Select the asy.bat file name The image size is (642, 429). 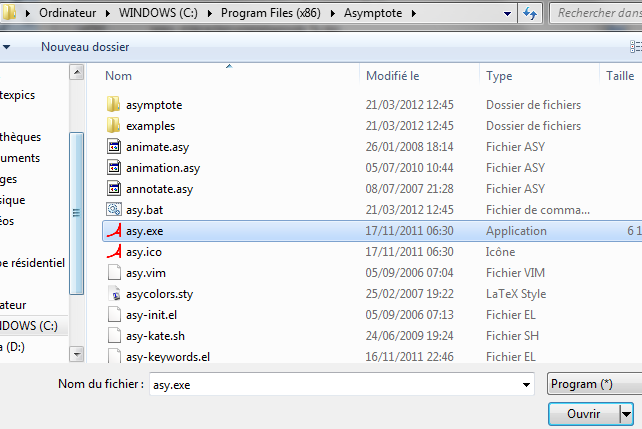click(145, 210)
